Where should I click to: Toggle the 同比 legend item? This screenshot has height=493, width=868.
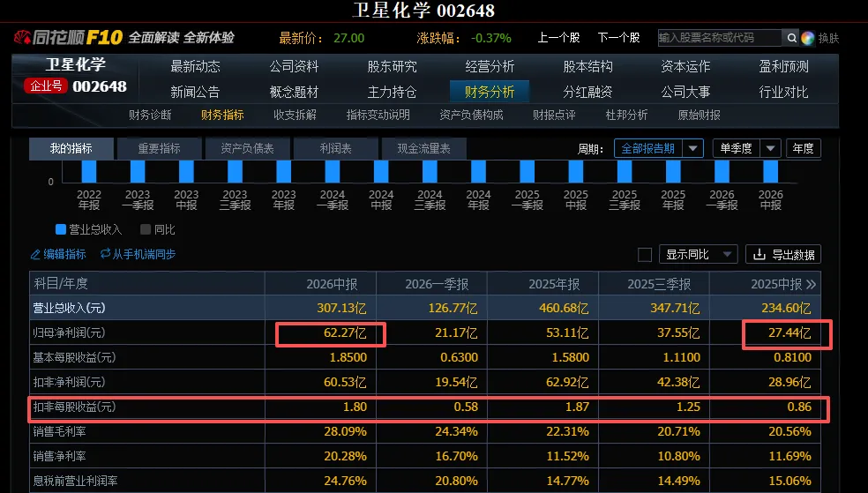pos(158,229)
